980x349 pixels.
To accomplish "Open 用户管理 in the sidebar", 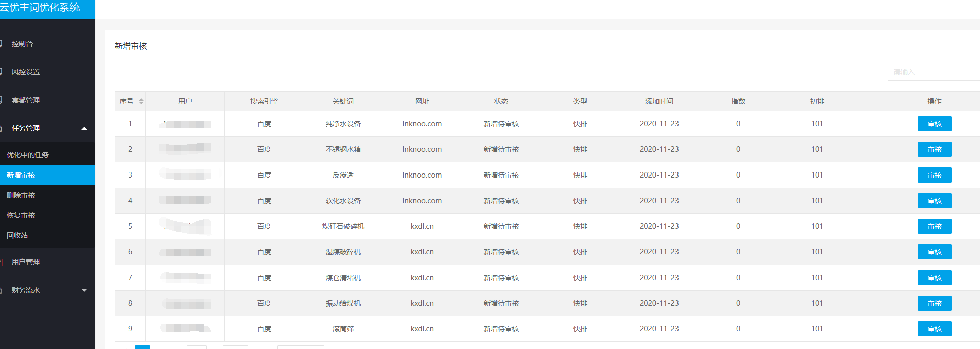I will (26, 262).
